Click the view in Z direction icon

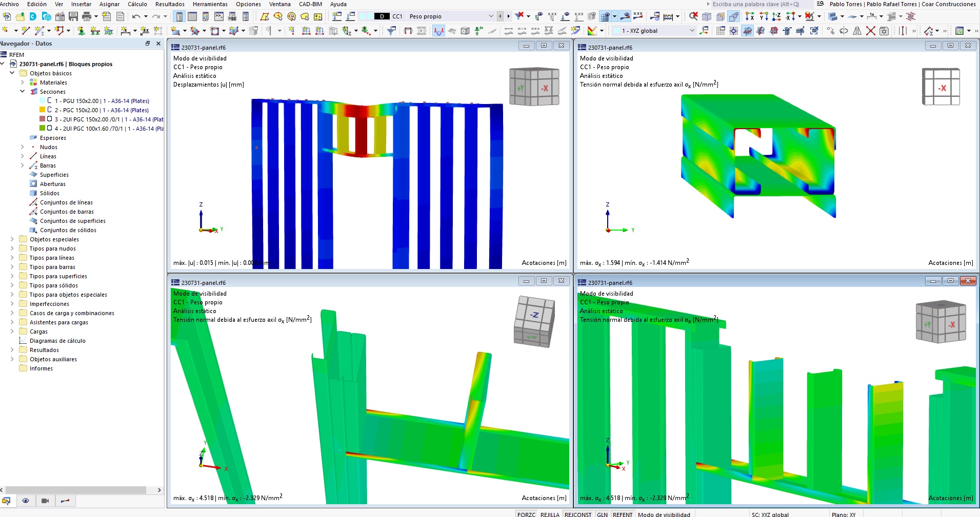(x=777, y=16)
